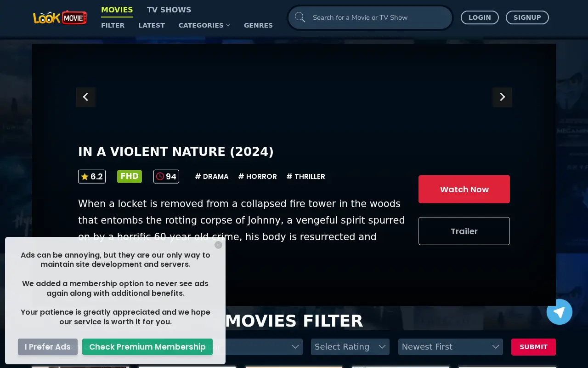Open the THRILLER genre tag
588x368 pixels.
coord(306,177)
